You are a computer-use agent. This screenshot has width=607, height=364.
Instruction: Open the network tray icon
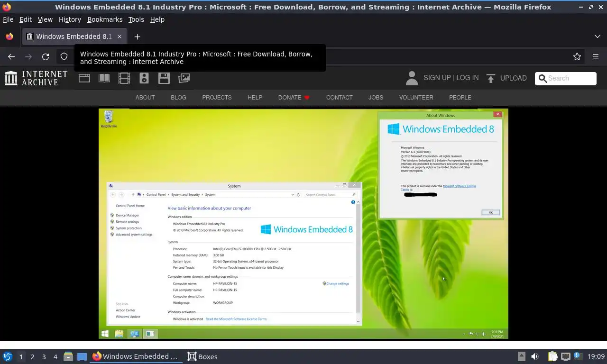coord(566,356)
